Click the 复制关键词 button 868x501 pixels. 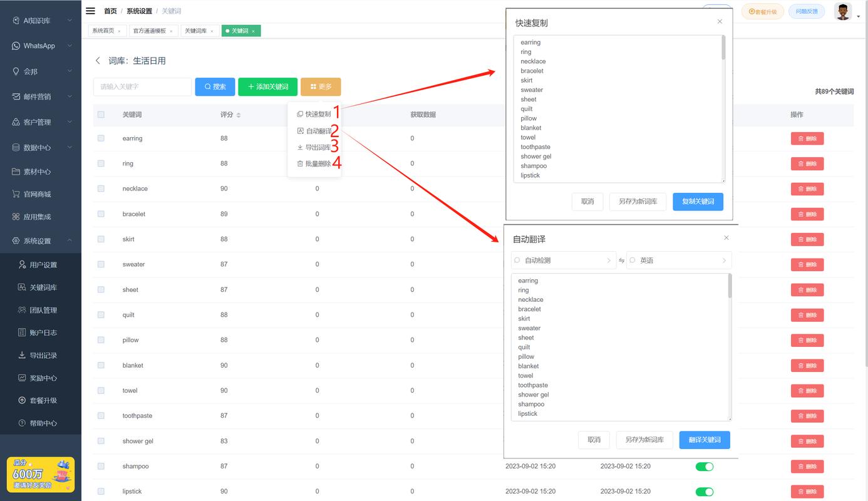click(698, 202)
